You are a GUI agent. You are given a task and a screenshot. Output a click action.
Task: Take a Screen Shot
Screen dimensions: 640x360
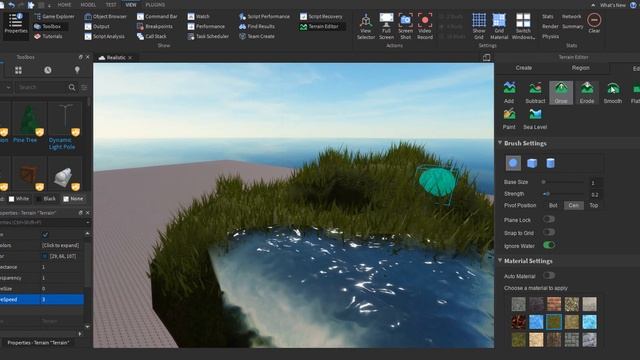[x=405, y=26]
